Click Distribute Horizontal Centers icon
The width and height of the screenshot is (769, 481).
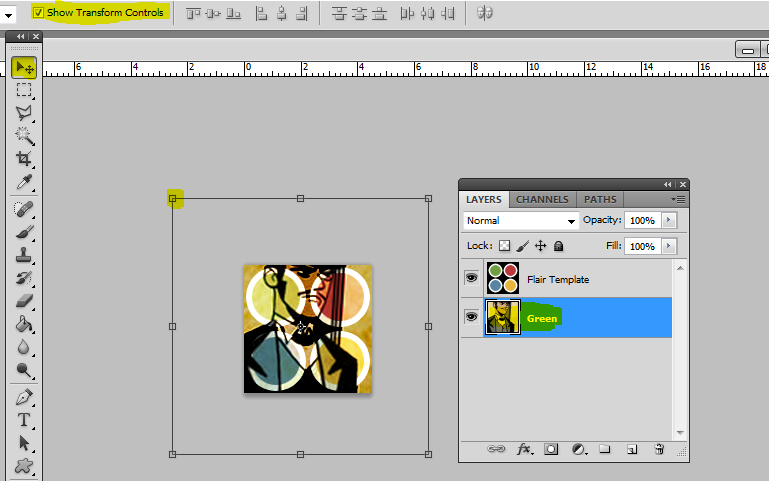coord(427,14)
